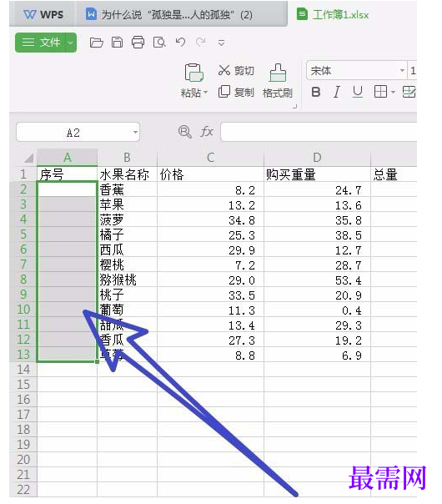Screen dimensions: 442x504
Task: Click the cell with 葡萄
Action: coord(128,310)
